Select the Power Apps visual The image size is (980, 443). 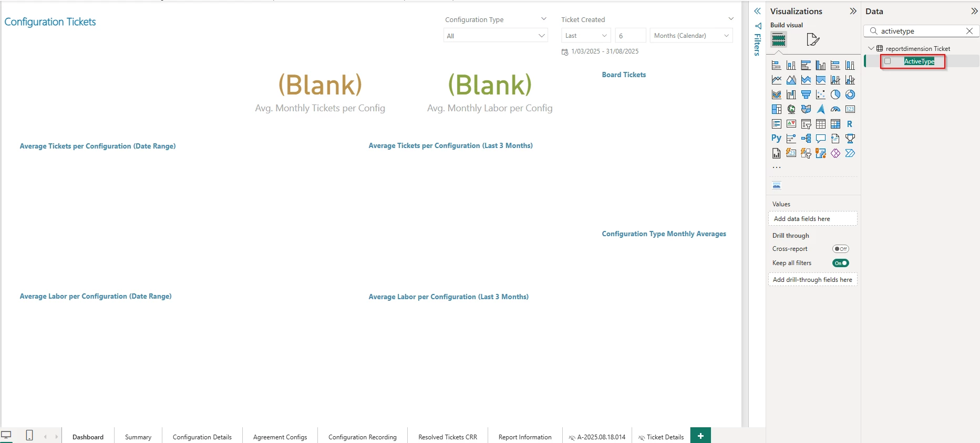coord(835,153)
